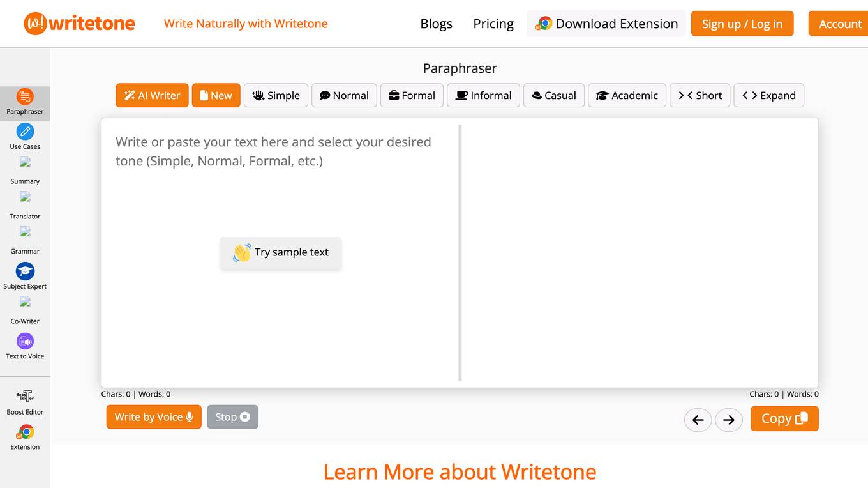Open the Paraphraser sidebar tool

tap(25, 103)
